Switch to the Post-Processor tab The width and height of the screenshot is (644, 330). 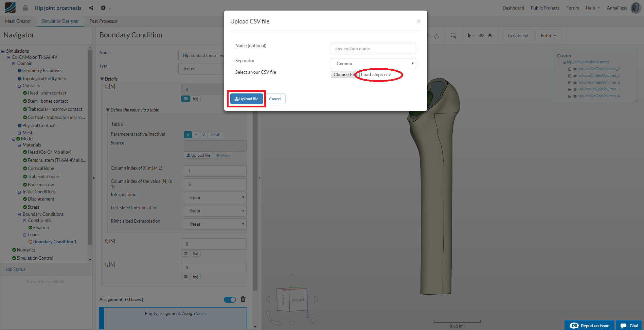[104, 21]
